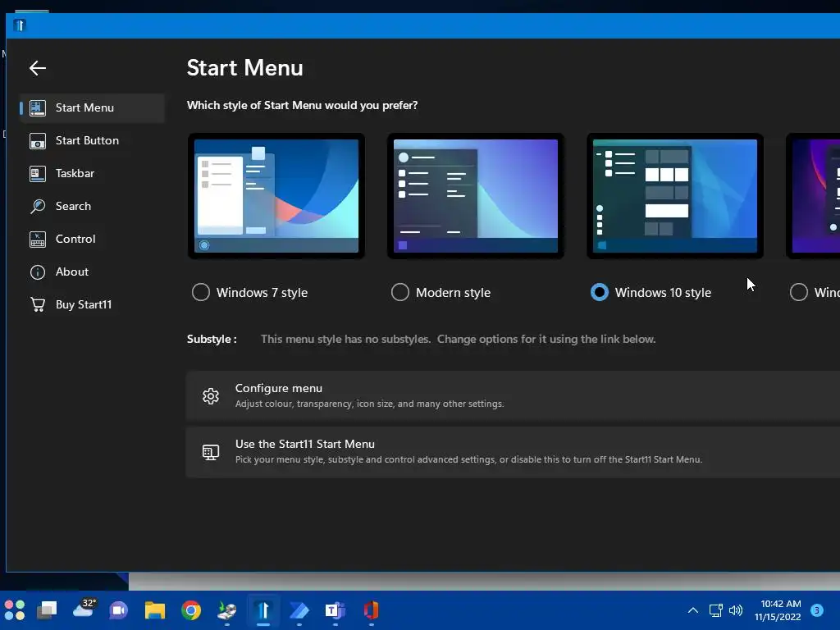Open the Start Menu sidebar section
840x630 pixels.
92,107
